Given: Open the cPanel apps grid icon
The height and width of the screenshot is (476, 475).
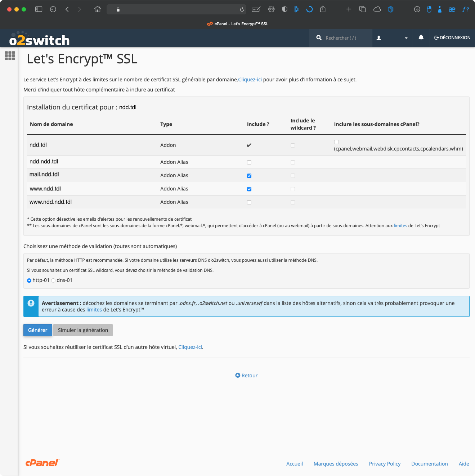Looking at the screenshot, I should [x=10, y=55].
